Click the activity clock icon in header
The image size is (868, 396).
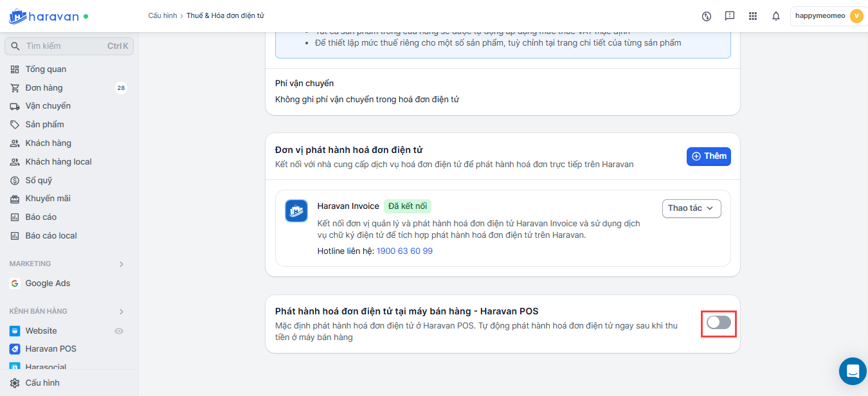pyautogui.click(x=707, y=16)
